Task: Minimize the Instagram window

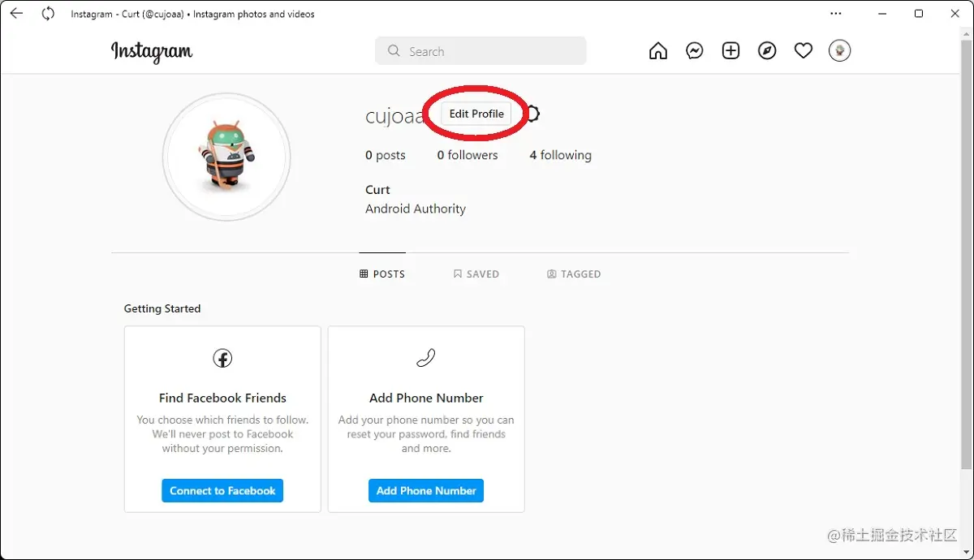Action: click(881, 14)
